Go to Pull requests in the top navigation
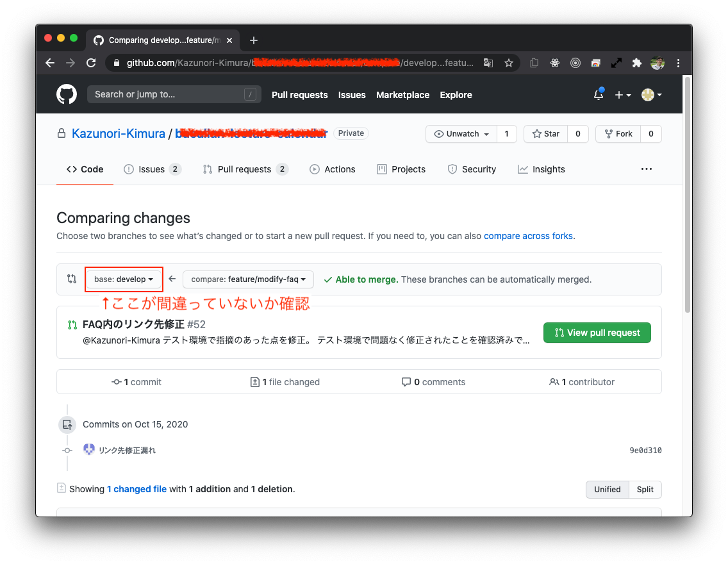Viewport: 728px width, 564px height. tap(299, 95)
